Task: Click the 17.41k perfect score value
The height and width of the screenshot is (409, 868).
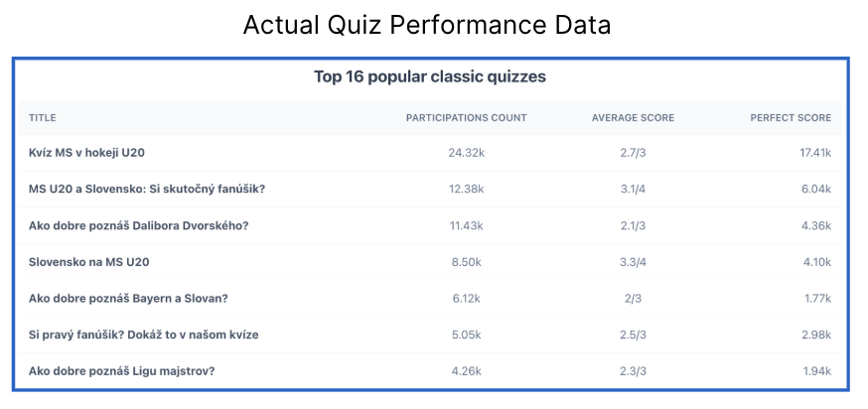Action: coord(814,153)
